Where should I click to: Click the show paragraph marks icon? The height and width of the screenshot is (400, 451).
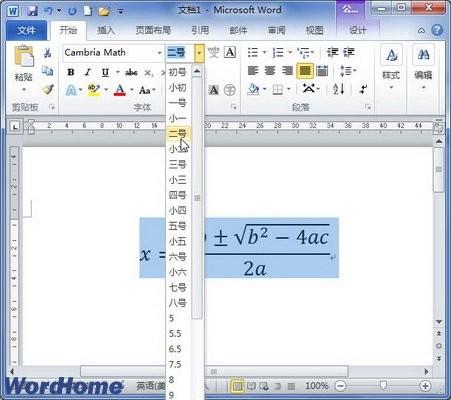pyautogui.click(x=363, y=89)
